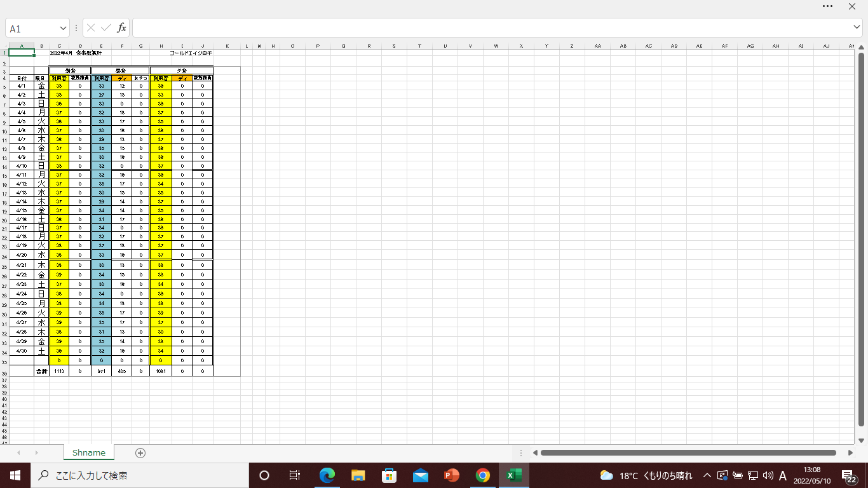Click the Enter checkmark icon in formula bar
Viewport: 868px width, 488px height.
click(105, 28)
